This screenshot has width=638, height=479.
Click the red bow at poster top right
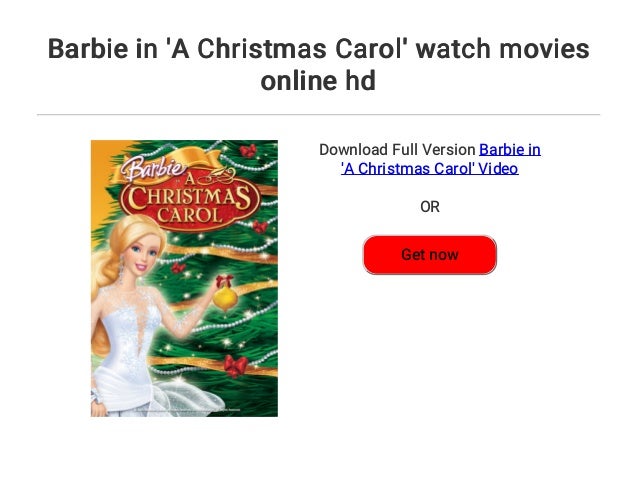tap(247, 150)
